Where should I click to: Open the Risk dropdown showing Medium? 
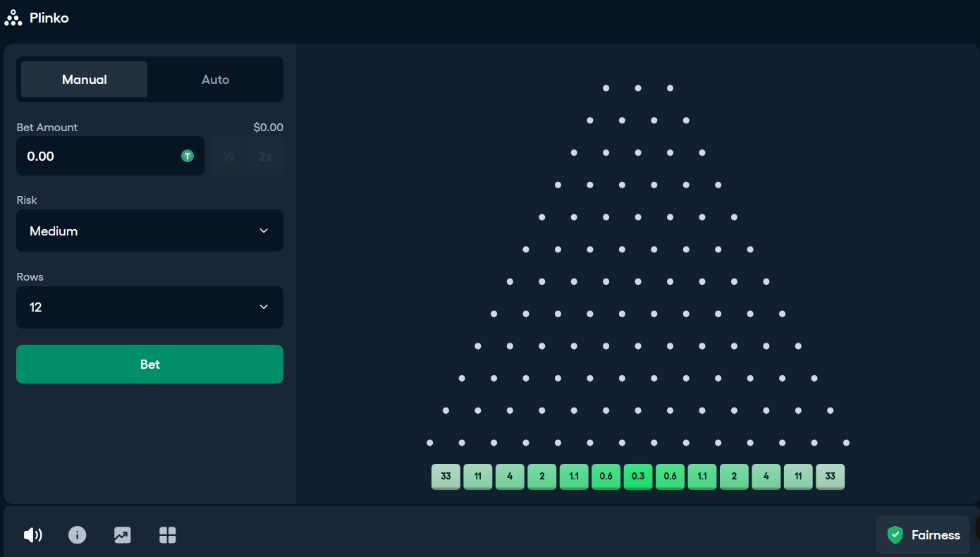click(149, 231)
